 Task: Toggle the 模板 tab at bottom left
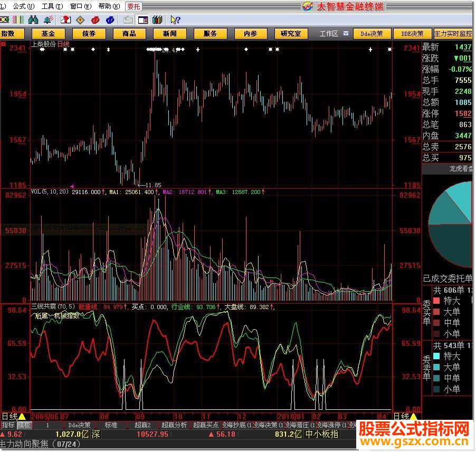point(24,425)
